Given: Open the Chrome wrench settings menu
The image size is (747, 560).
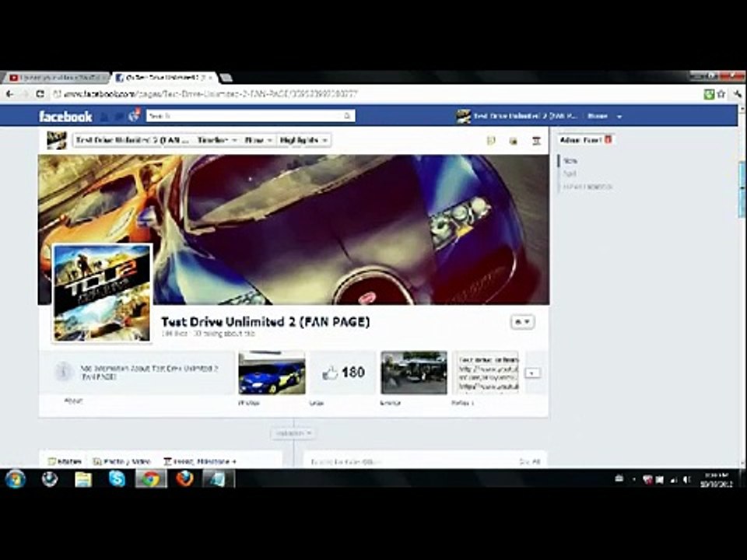Looking at the screenshot, I should pos(738,94).
